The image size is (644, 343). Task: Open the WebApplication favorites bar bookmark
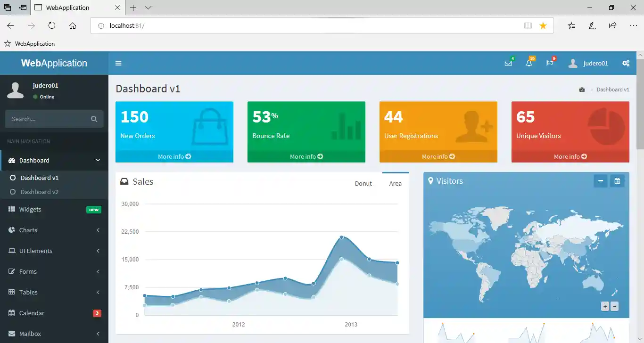30,44
